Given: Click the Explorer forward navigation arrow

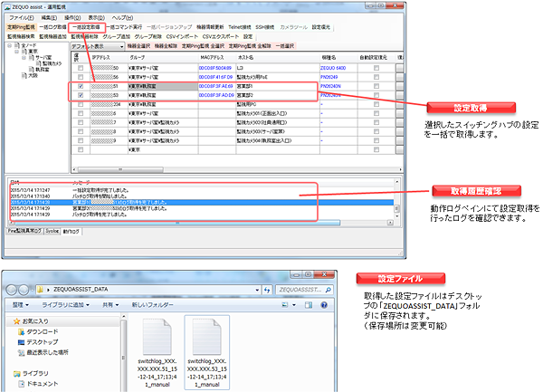Looking at the screenshot, I should pos(24,290).
